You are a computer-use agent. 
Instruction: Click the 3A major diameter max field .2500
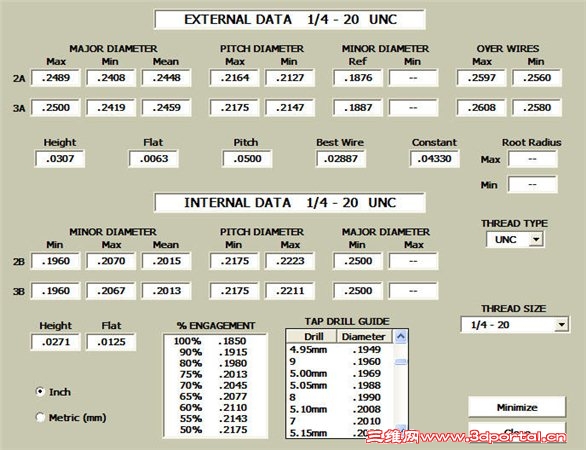[x=55, y=108]
